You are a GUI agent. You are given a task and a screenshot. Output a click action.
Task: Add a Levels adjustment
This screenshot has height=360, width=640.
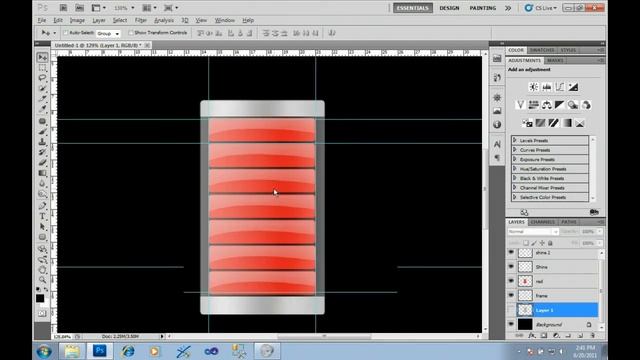click(x=547, y=87)
